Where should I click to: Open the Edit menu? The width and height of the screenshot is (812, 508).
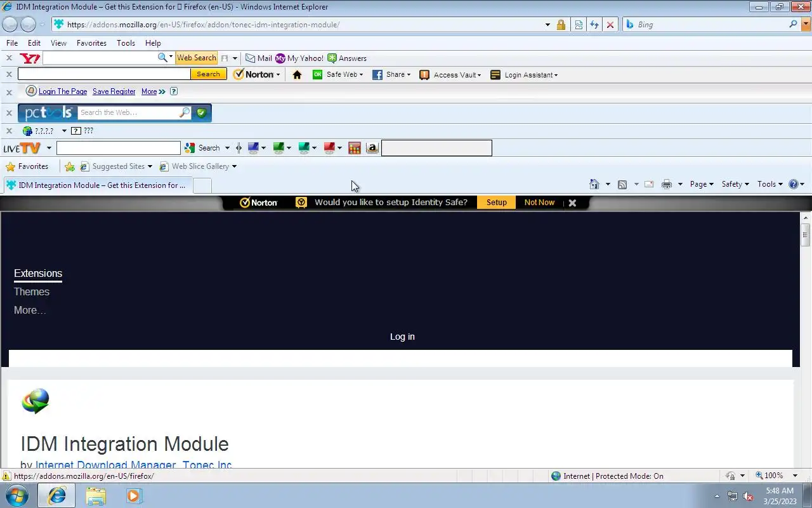click(x=34, y=43)
